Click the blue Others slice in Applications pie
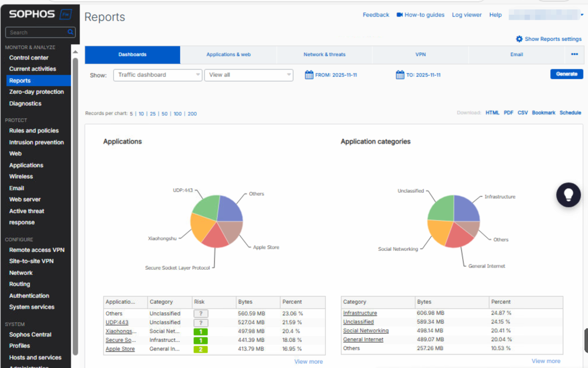This screenshot has width=588, height=368. pos(229,208)
